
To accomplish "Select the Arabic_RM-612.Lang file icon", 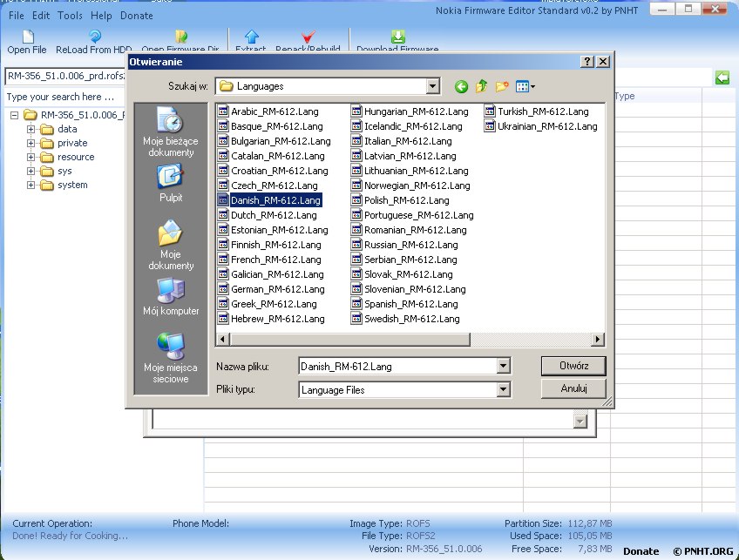I will (223, 111).
